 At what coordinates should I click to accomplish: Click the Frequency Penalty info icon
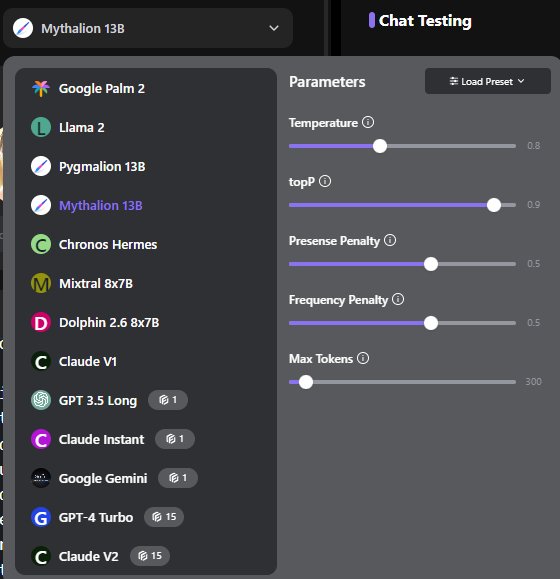click(398, 299)
